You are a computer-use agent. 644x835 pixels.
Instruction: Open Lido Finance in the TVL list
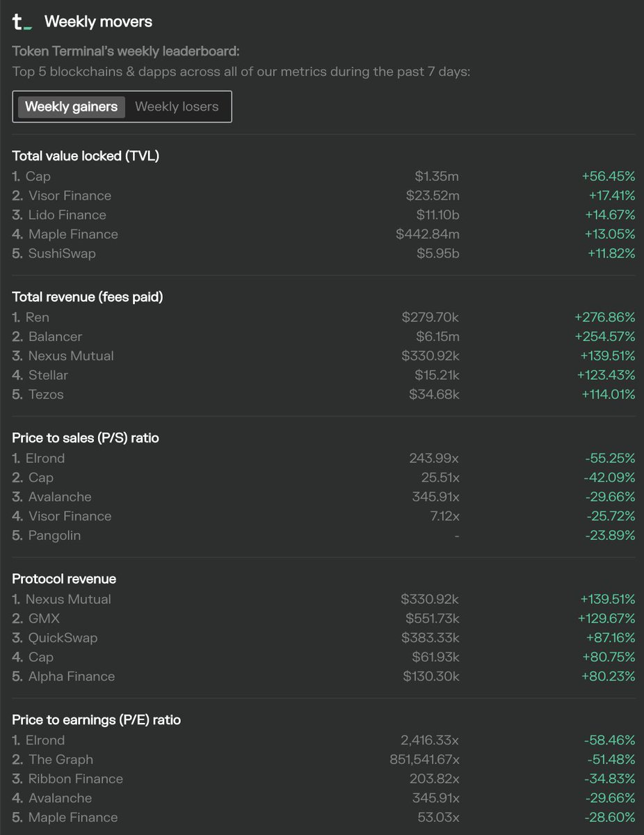[x=67, y=215]
